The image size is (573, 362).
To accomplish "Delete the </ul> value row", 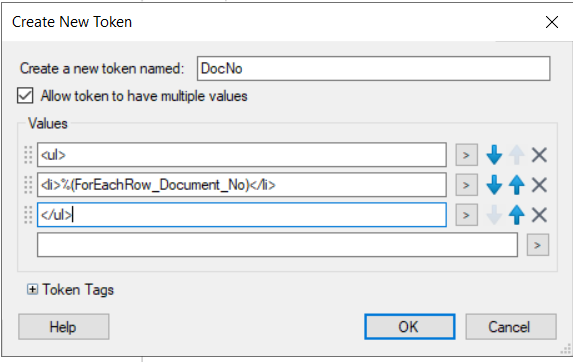I will (x=539, y=215).
